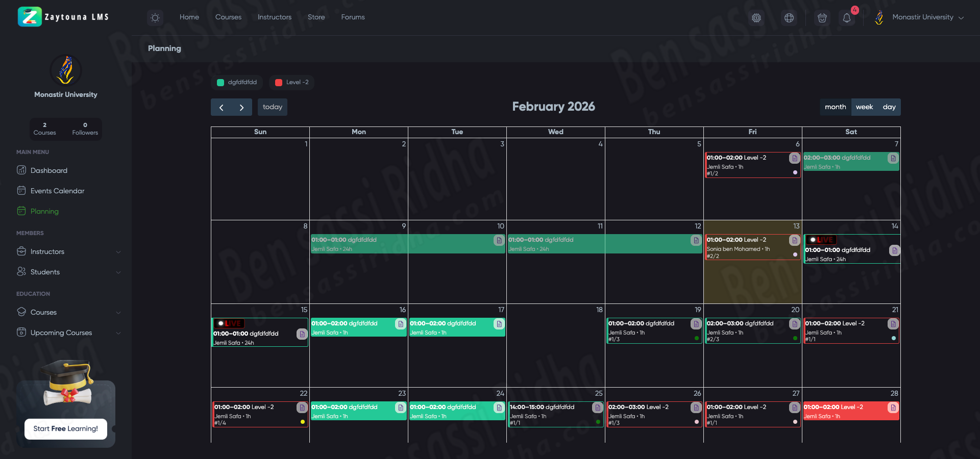This screenshot has height=459, width=980.
Task: Click the red Level -2 legend swatch
Action: 279,83
